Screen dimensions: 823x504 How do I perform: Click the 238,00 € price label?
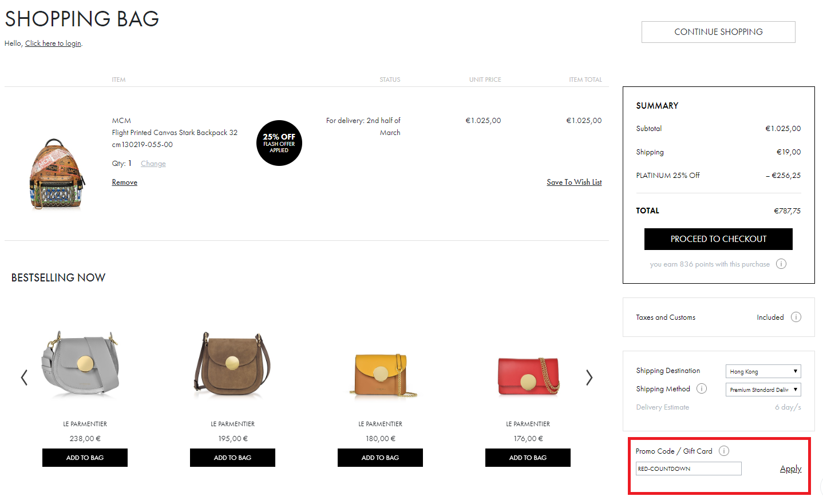coord(85,439)
